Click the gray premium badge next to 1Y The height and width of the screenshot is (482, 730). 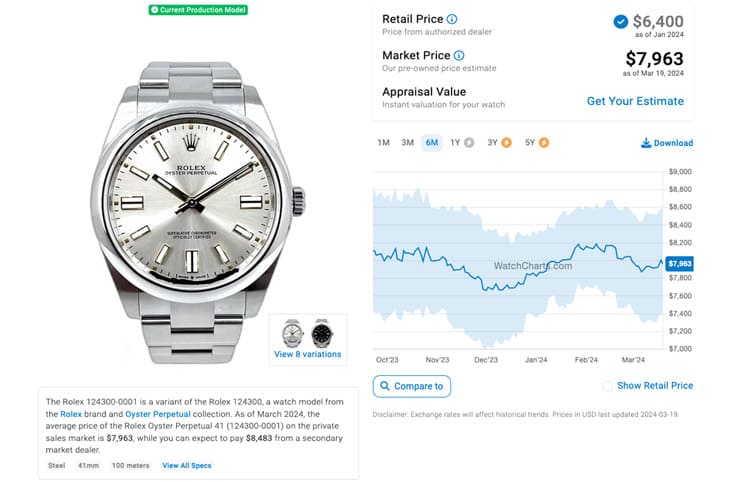469,143
